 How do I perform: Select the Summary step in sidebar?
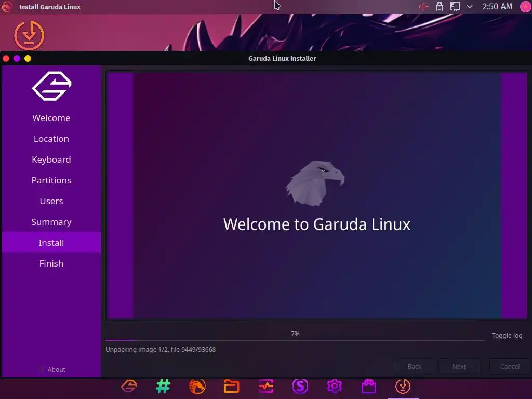coord(51,222)
